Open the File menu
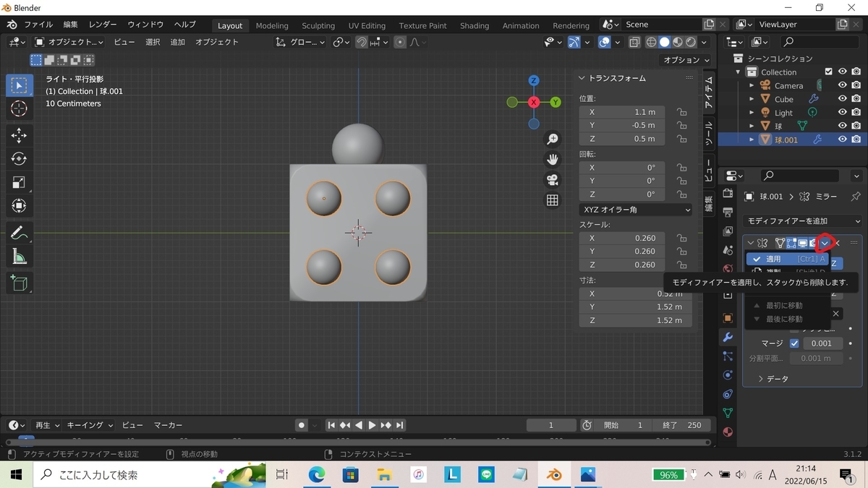The width and height of the screenshot is (868, 488). [38, 25]
